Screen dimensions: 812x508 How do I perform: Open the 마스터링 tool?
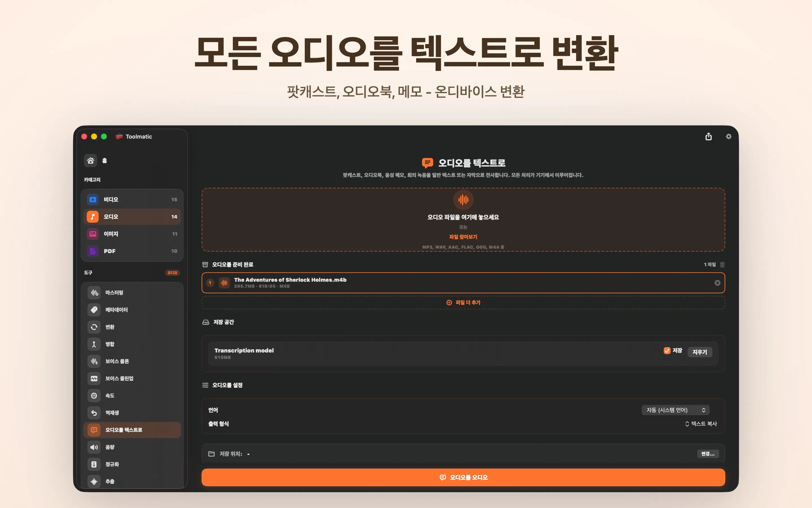tap(132, 293)
